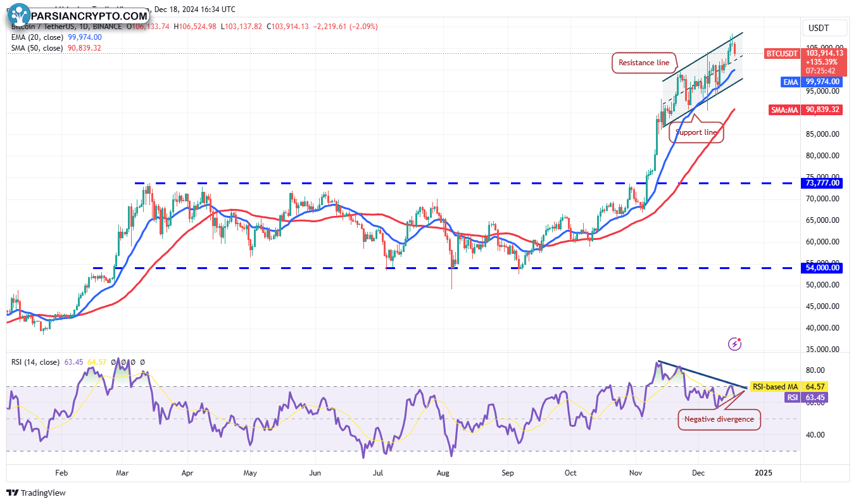Click the 70,000.00 price axis label
Screen dimensions: 856x504
pos(822,199)
